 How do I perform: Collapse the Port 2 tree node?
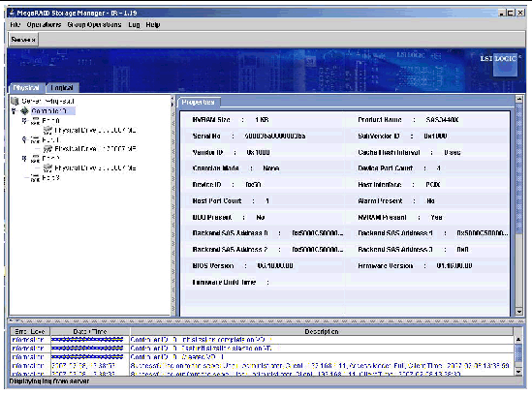tap(24, 158)
